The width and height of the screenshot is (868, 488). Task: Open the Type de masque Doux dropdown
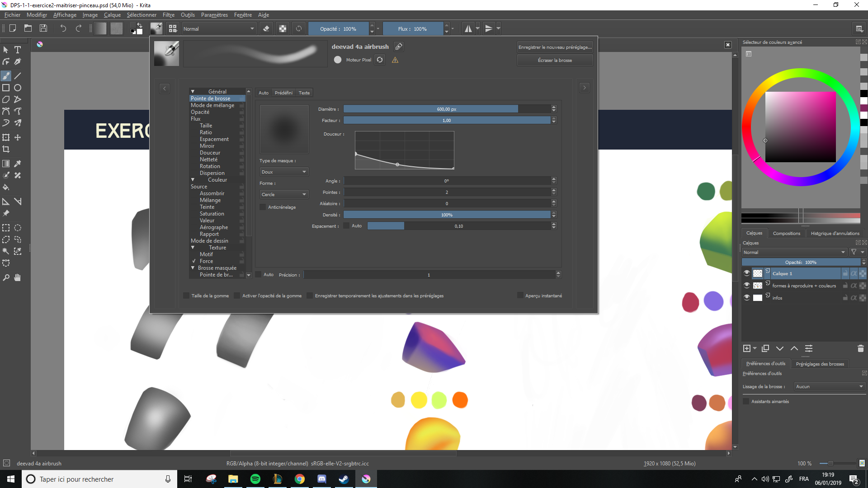[283, 172]
